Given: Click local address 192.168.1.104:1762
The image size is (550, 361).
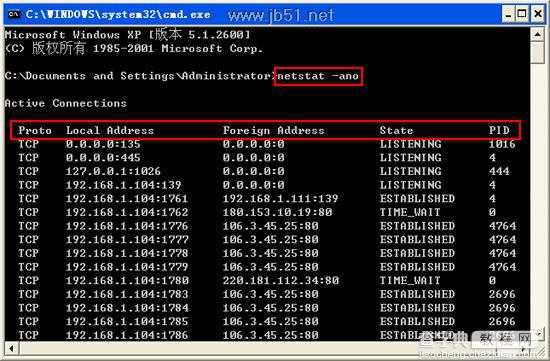Looking at the screenshot, I should [127, 213].
